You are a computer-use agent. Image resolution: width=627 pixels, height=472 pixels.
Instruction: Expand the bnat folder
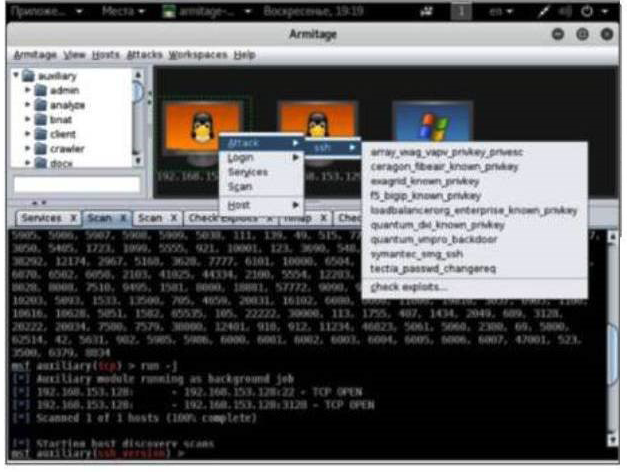coord(28,119)
